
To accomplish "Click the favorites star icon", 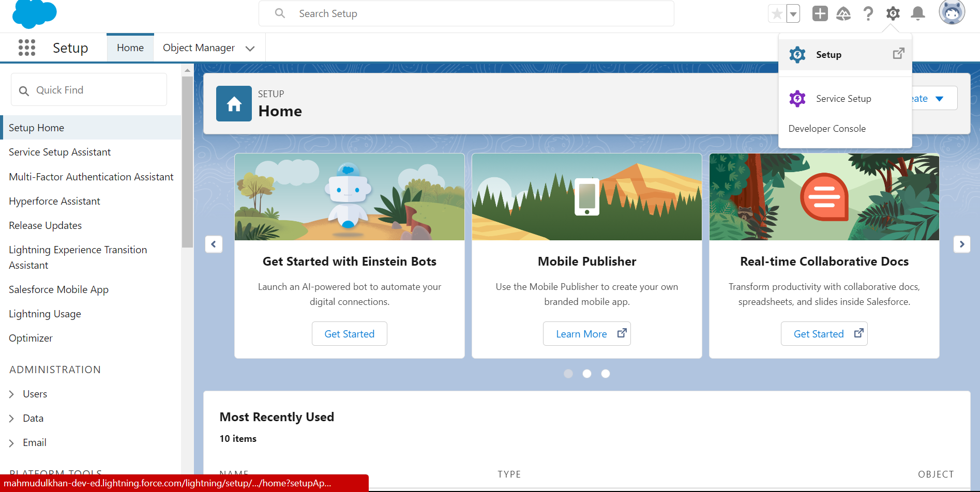I will pos(777,13).
